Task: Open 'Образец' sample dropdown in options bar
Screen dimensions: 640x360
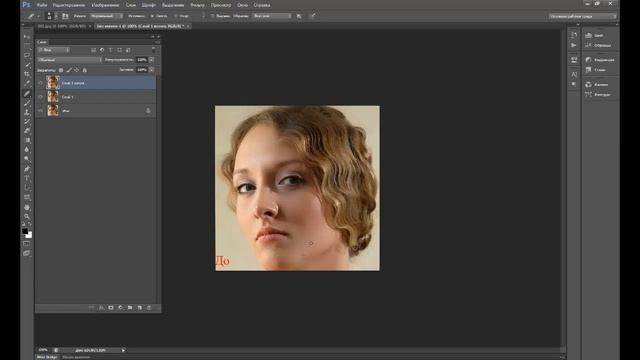Action: click(272, 16)
